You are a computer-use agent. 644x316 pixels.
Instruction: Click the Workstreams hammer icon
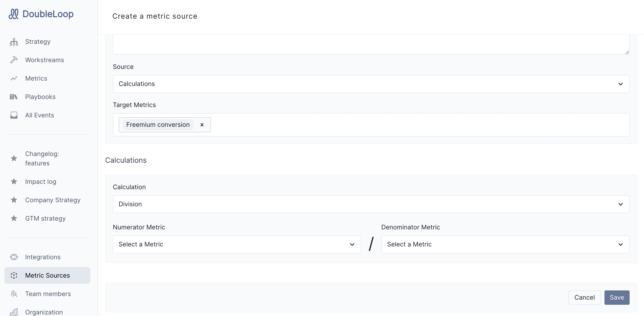click(x=14, y=60)
